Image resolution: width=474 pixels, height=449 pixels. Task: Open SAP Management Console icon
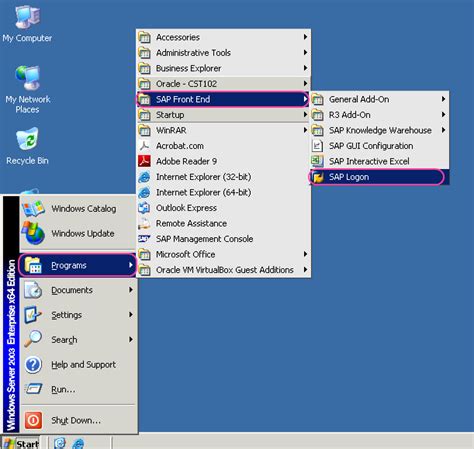[x=144, y=239]
